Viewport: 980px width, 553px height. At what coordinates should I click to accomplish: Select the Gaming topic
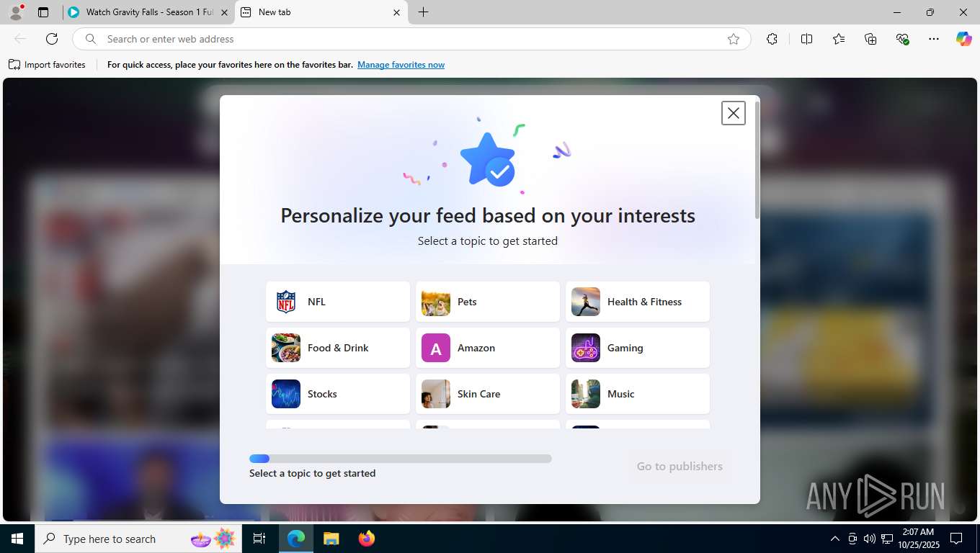pyautogui.click(x=638, y=348)
